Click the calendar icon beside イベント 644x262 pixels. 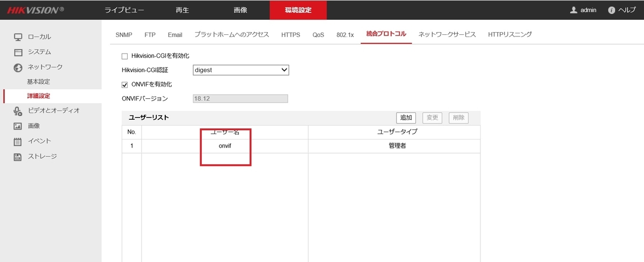[x=18, y=141]
